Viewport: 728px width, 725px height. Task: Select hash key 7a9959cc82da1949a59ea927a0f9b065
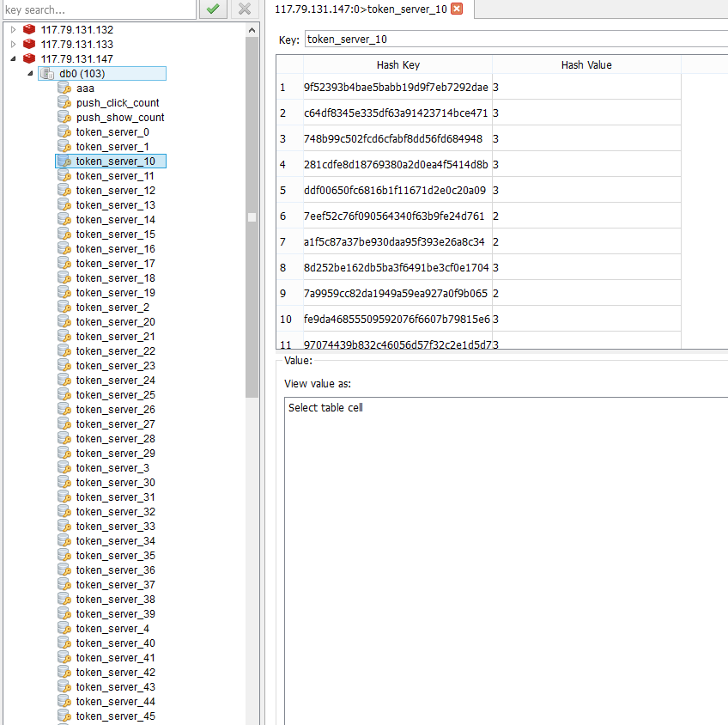tap(396, 294)
